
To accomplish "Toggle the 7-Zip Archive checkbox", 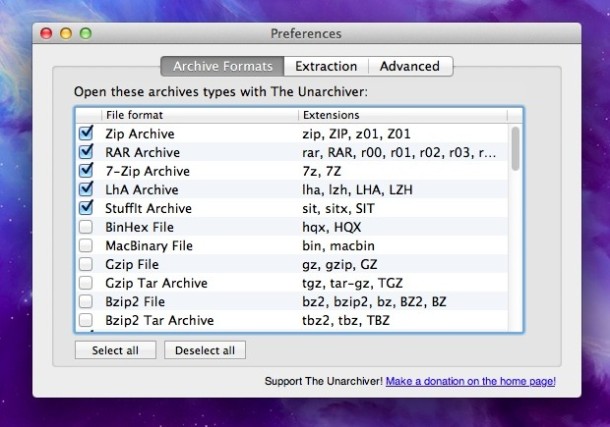I will (x=86, y=170).
